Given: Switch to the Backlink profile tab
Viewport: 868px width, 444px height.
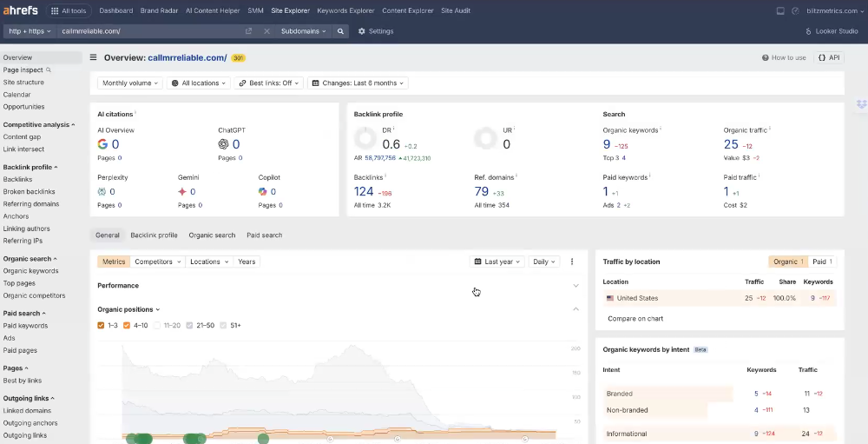Looking at the screenshot, I should pos(154,235).
